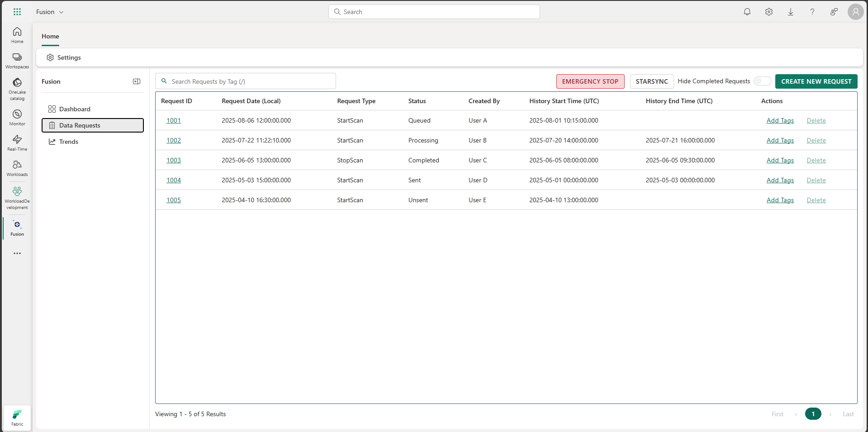This screenshot has height=432, width=868.
Task: Click the User D cell
Action: 478,180
